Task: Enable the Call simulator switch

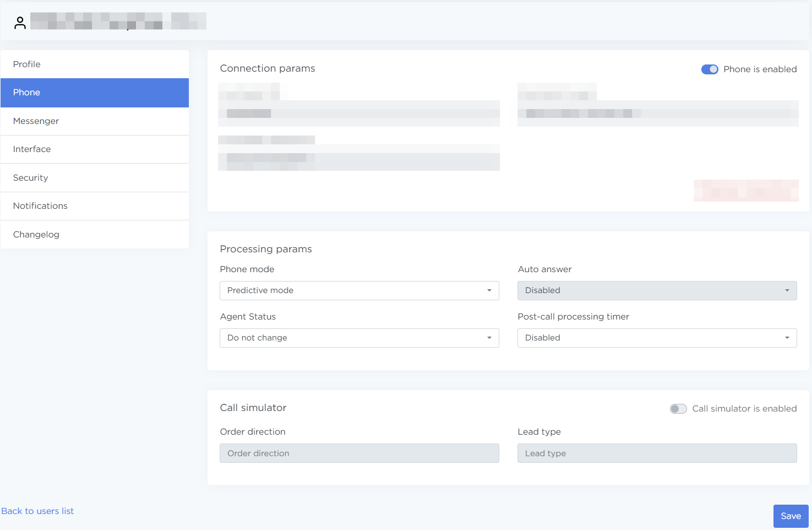Action: 678,409
